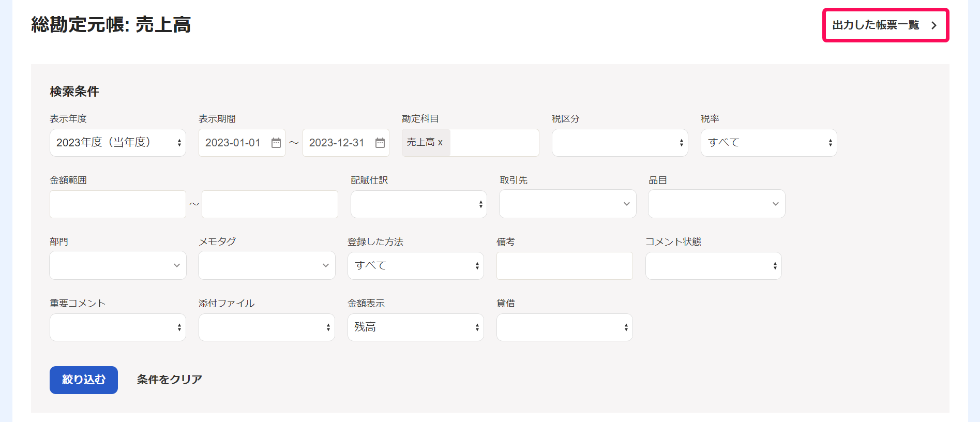Viewport: 980px width, 422px height.
Task: Expand the 品目 combo box
Action: 716,204
